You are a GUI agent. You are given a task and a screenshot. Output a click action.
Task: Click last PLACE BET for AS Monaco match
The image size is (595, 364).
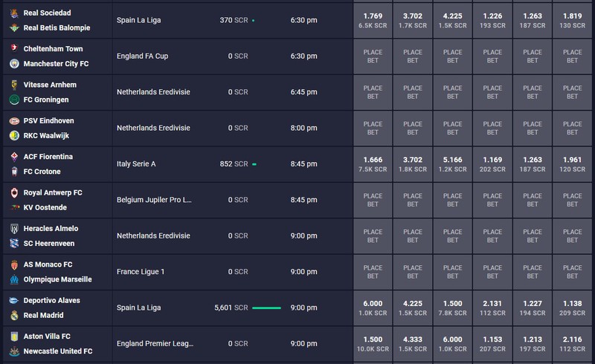(x=572, y=272)
